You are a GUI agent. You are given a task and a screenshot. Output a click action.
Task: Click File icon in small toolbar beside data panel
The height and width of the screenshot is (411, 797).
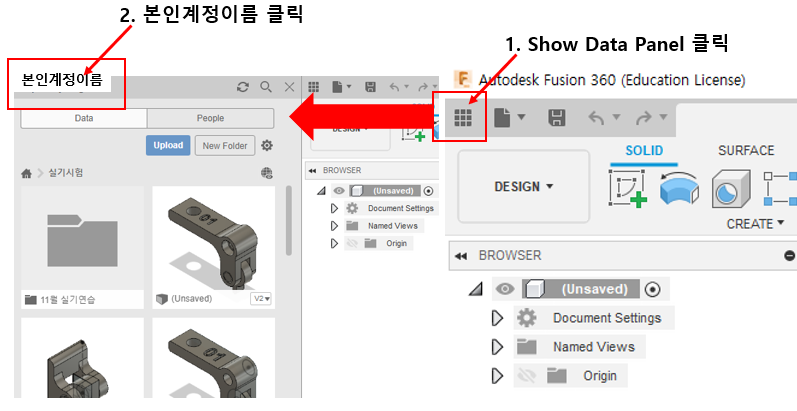coord(336,87)
